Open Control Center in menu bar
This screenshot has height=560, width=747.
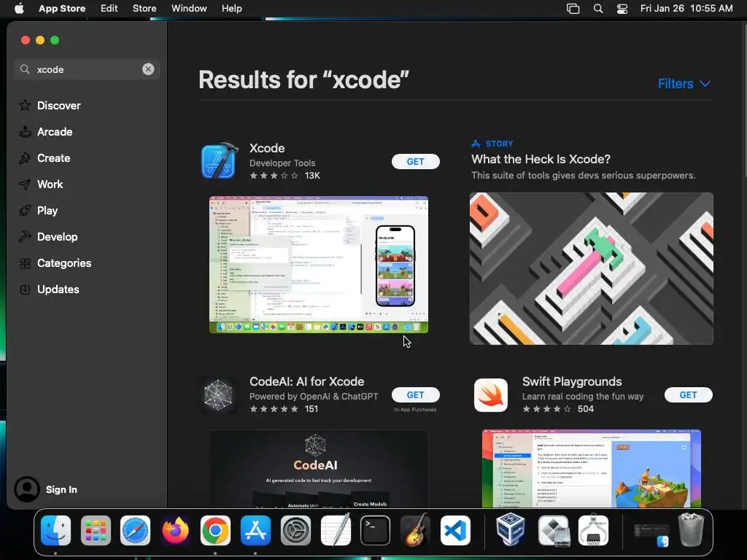[622, 9]
